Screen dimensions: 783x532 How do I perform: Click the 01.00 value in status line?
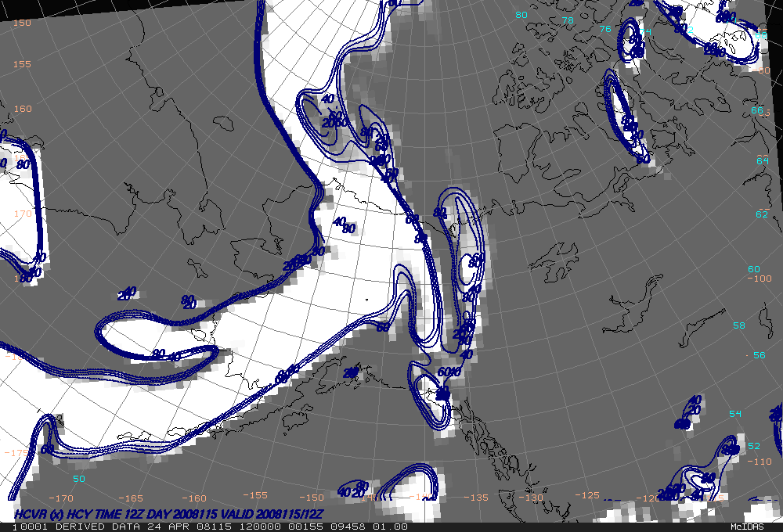(390, 527)
